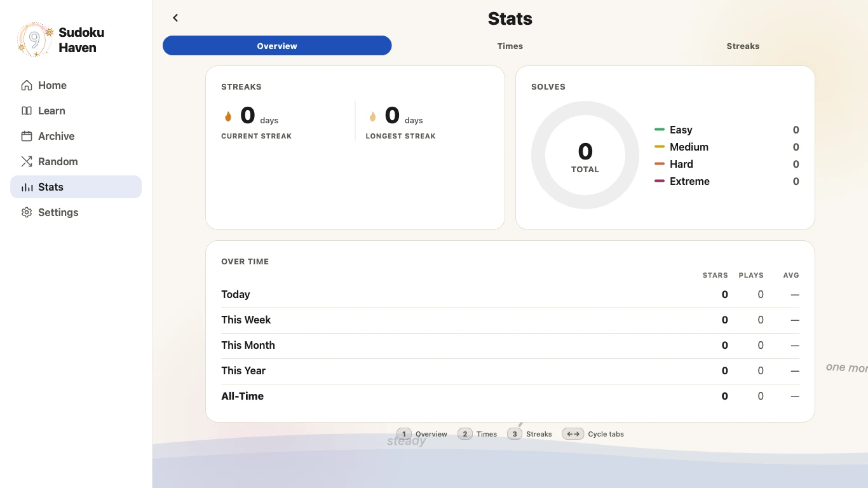Click the PLAYS column header
This screenshot has height=488, width=868.
pos(751,275)
